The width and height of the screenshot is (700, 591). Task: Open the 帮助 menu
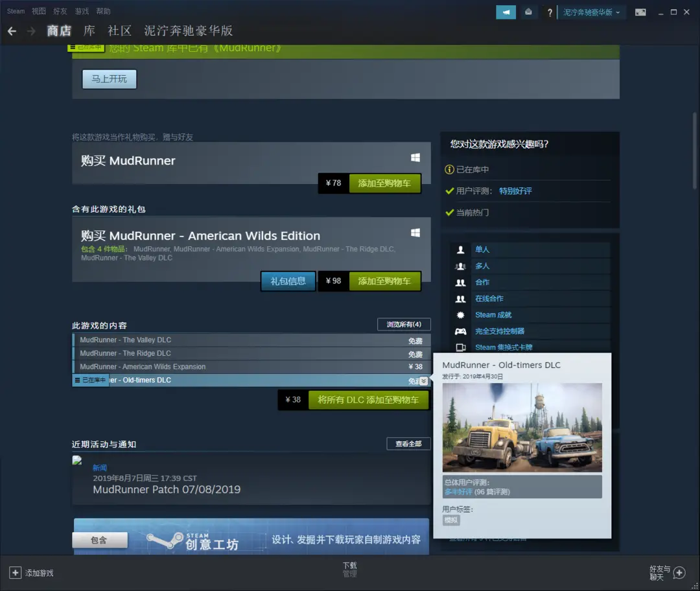pyautogui.click(x=103, y=11)
